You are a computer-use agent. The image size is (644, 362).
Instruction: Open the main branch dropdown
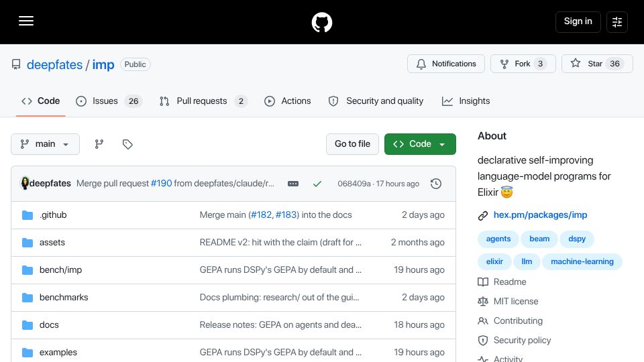(x=45, y=144)
